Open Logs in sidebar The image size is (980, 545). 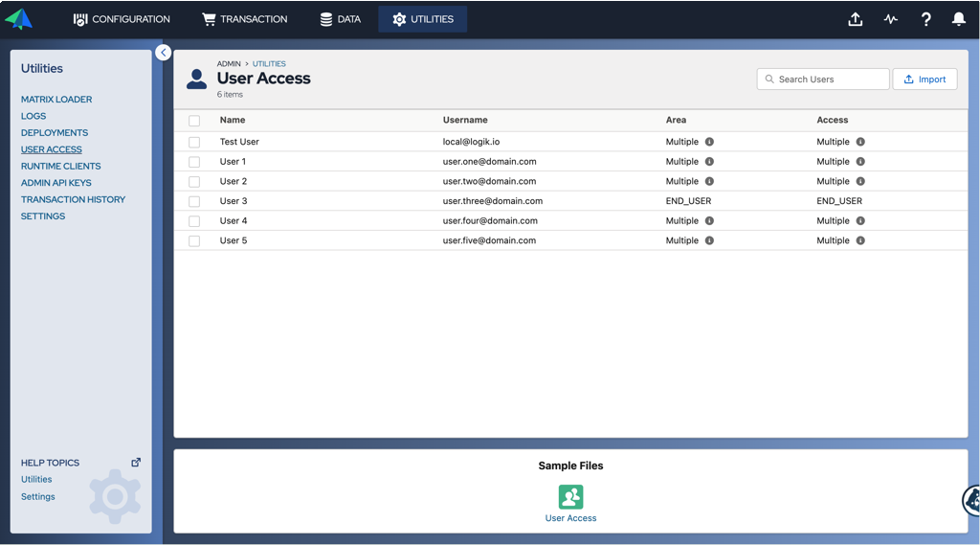(33, 117)
